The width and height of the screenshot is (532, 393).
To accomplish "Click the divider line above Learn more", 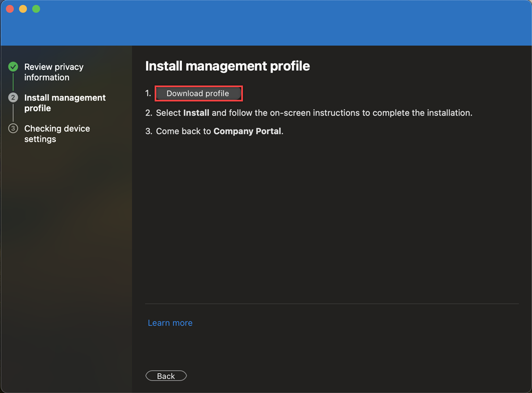I will point(332,304).
